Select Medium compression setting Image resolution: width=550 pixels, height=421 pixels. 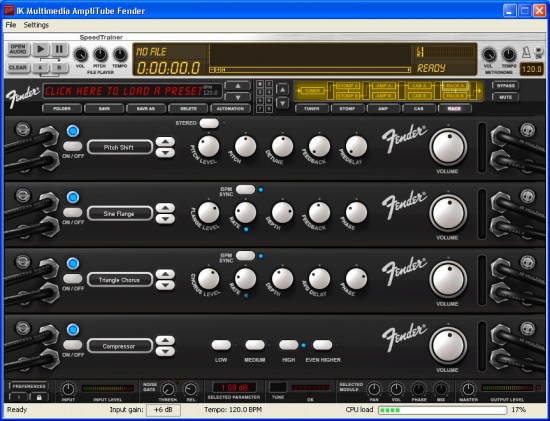[255, 345]
